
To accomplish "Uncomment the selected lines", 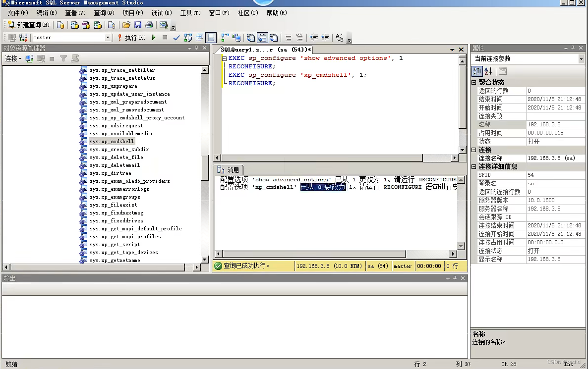I will click(299, 38).
